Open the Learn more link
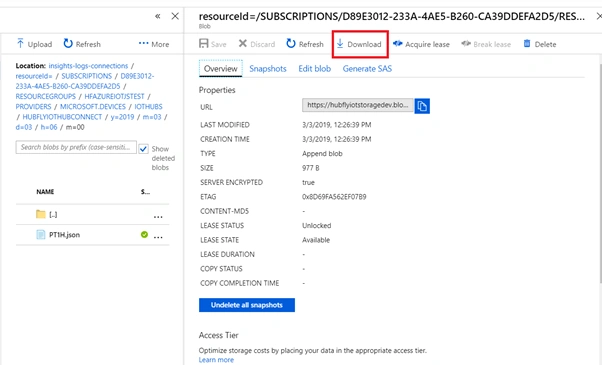 tap(216, 360)
